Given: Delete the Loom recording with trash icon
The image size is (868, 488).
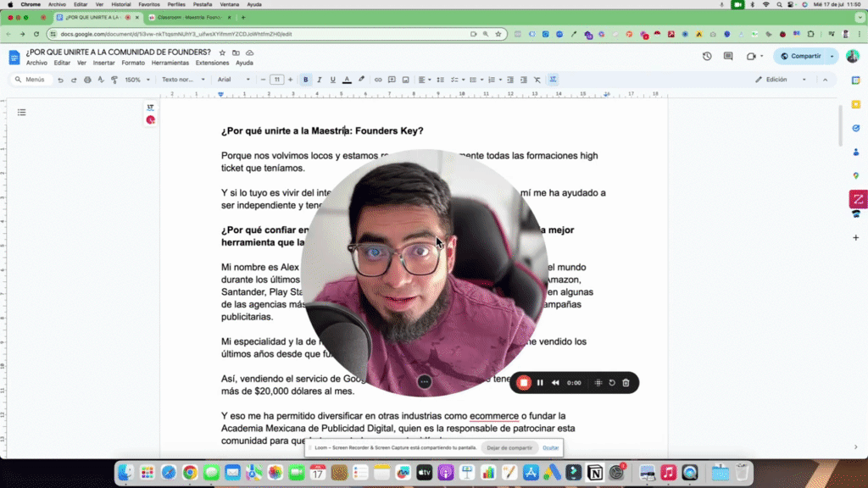Looking at the screenshot, I should coord(626,383).
